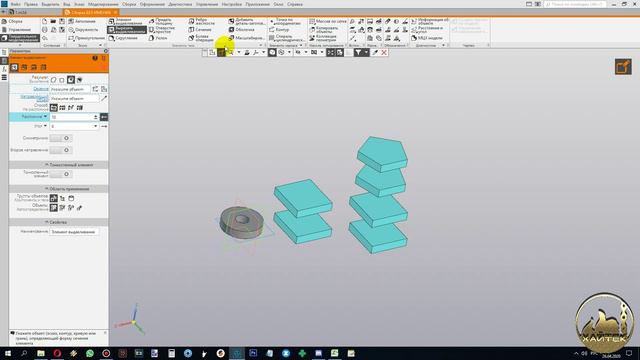Click the Направляющий объект link label
The height and width of the screenshot is (360, 640).
coord(34,98)
